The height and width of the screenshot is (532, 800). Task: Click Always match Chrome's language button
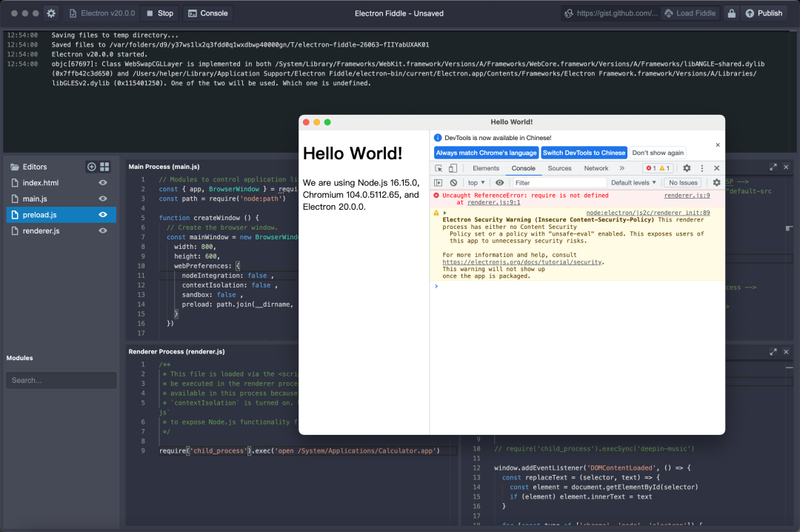486,153
